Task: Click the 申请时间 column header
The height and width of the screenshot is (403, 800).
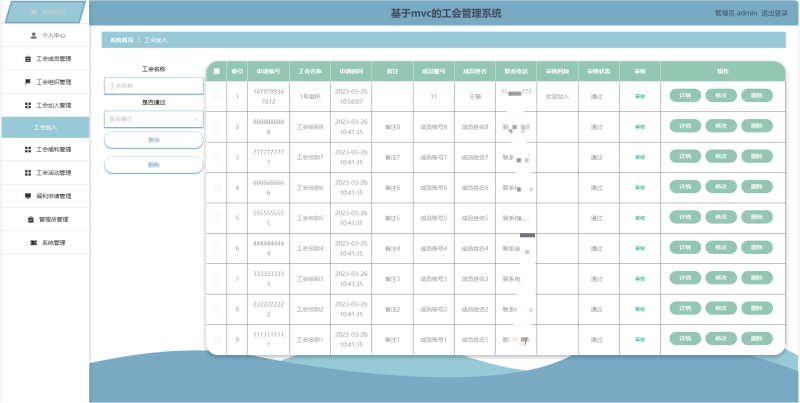Action: (351, 71)
